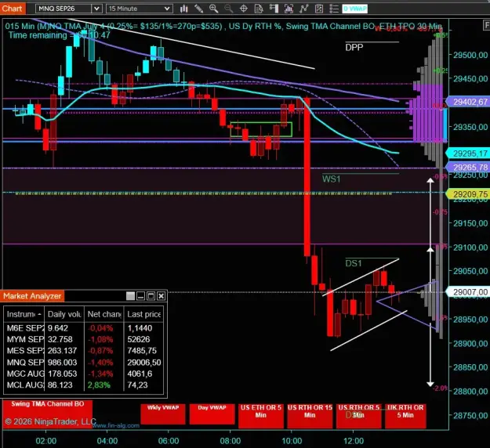Screen dimensions: 490x448
Task: Click the 29209,75 yellow price marker
Action: click(468, 194)
